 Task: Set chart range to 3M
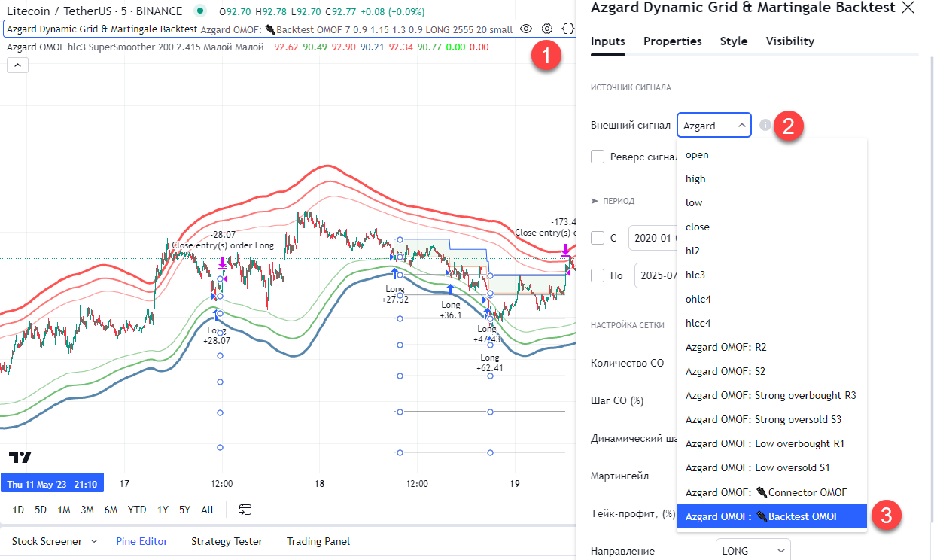coord(87,510)
